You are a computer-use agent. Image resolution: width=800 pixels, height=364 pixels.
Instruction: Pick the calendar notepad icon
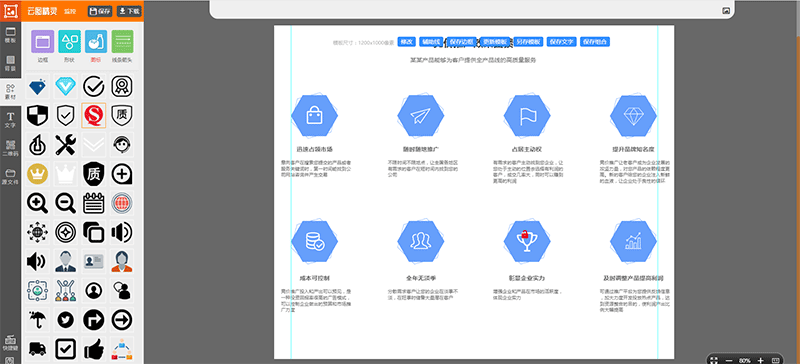click(x=93, y=203)
